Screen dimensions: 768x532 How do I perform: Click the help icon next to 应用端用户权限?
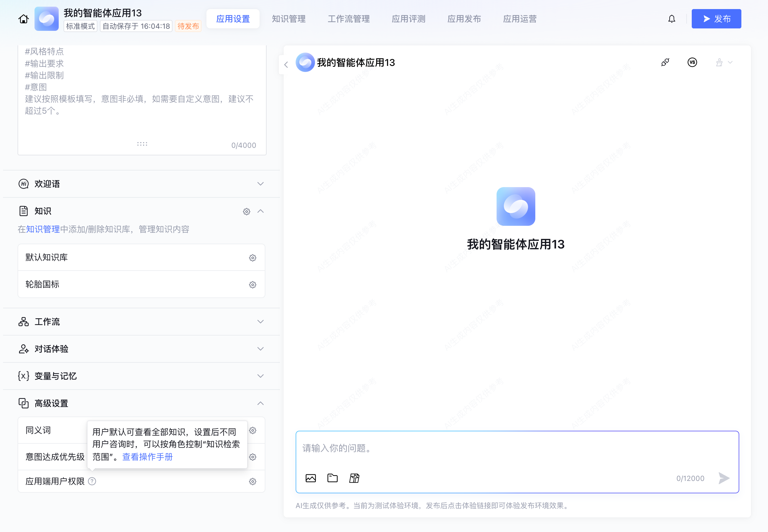pos(92,481)
